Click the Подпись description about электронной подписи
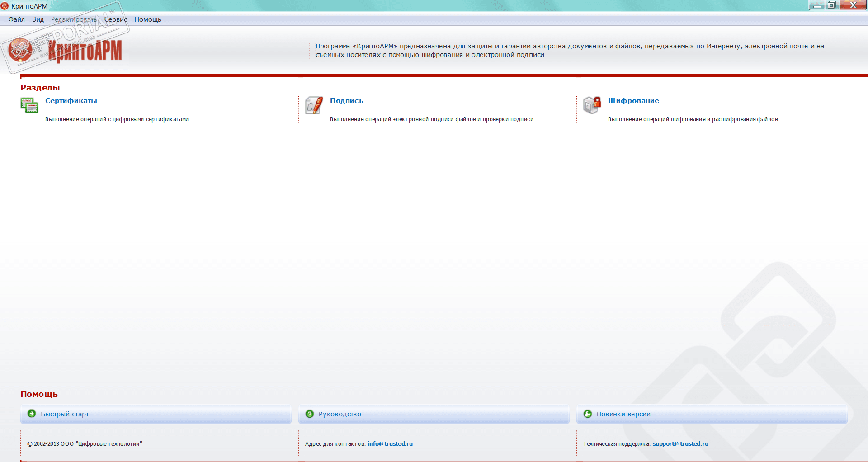Image resolution: width=868 pixels, height=462 pixels. 432,119
